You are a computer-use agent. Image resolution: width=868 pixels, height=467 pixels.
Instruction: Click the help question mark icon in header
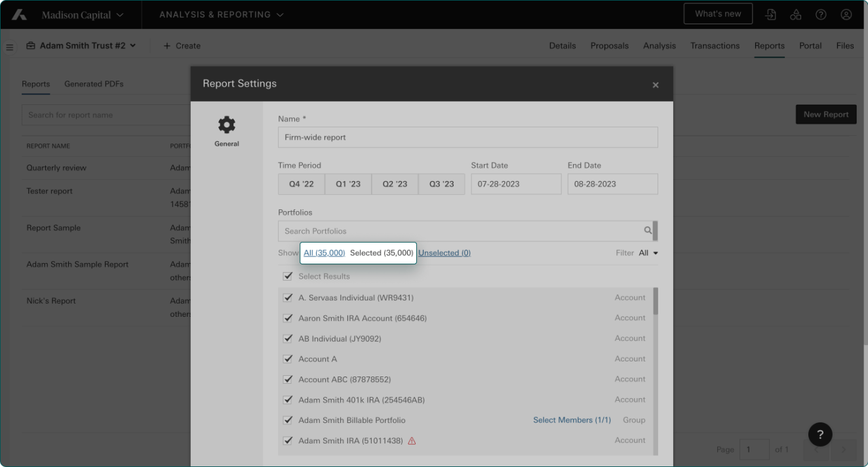[821, 14]
